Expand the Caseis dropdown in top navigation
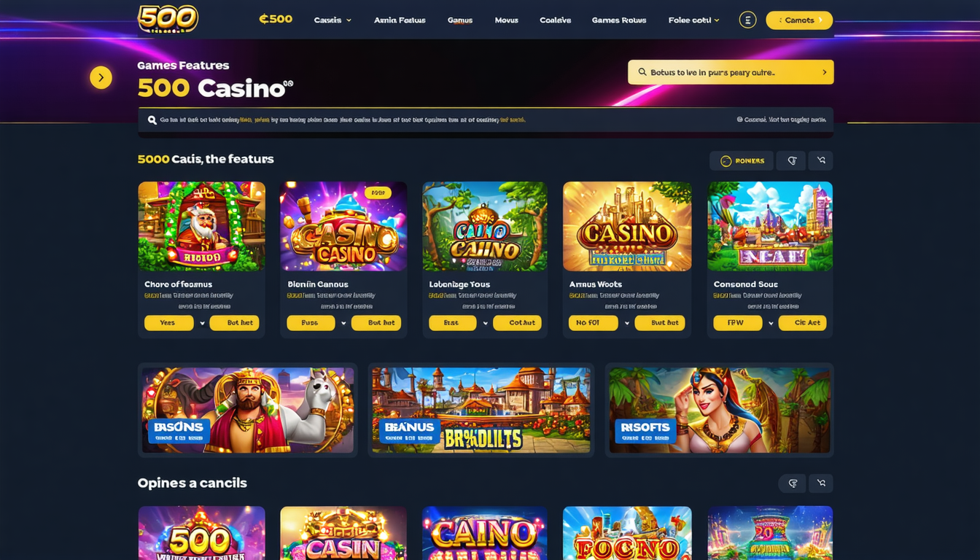 pos(332,20)
